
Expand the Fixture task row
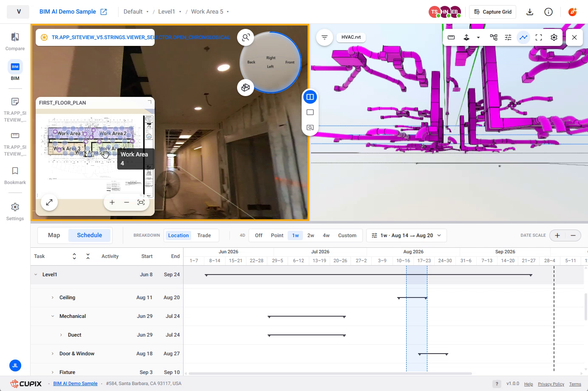pos(53,372)
